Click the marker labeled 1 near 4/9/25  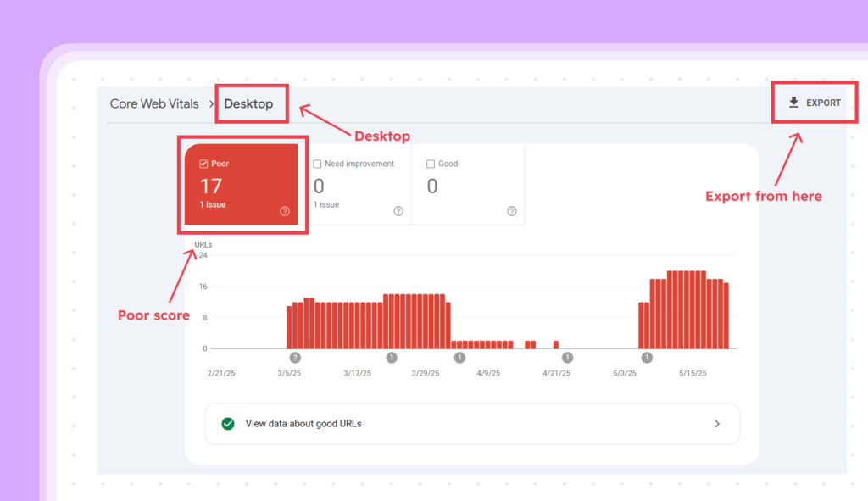(459, 357)
